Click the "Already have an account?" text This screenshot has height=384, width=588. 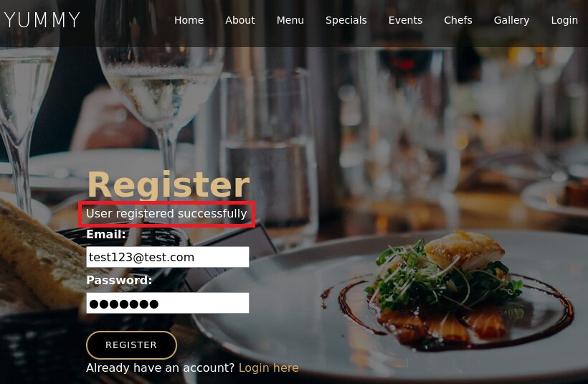(x=160, y=368)
